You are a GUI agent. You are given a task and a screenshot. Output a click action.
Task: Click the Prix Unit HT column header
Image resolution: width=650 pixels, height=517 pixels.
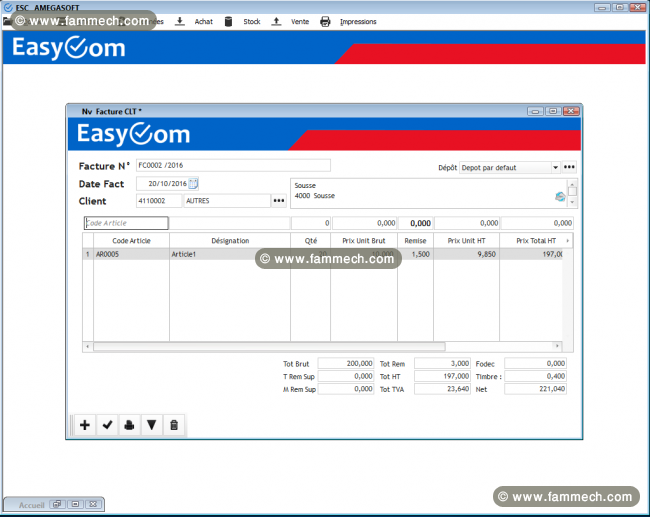pos(466,240)
